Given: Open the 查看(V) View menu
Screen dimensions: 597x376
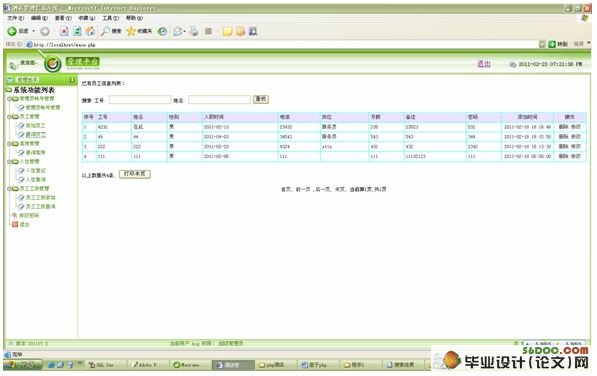Looking at the screenshot, I should (x=63, y=18).
